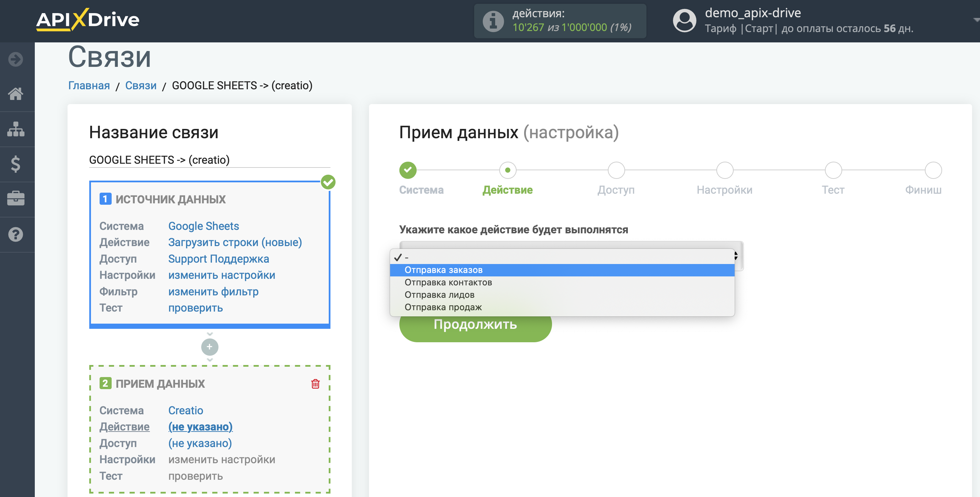980x497 pixels.
Task: Delete the data reception block via trash icon
Action: tap(315, 384)
